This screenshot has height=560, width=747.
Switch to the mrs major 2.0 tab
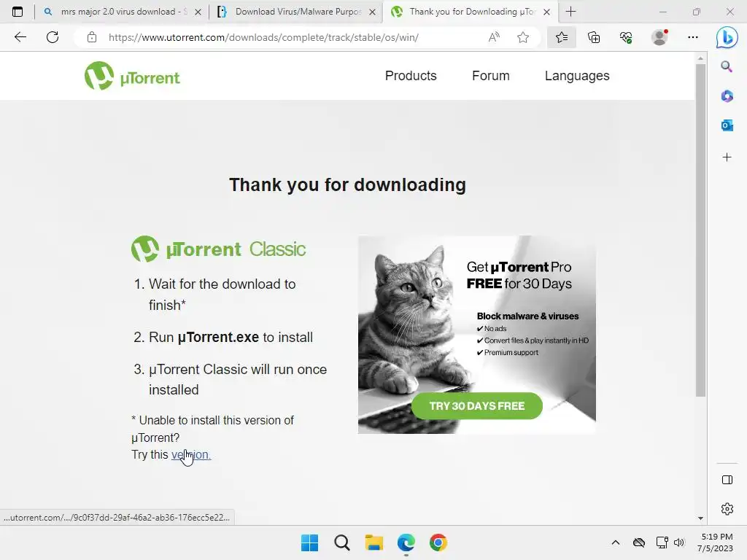point(123,12)
